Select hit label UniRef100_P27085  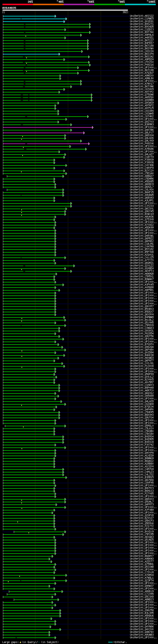click(142, 493)
